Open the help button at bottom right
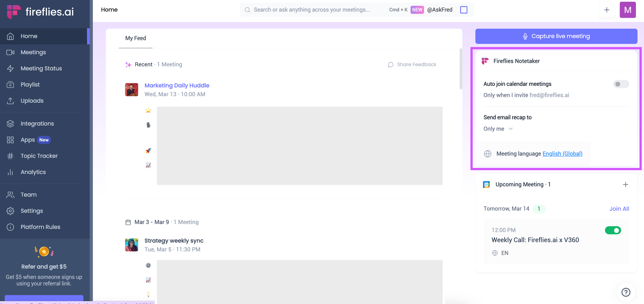Screen dimensions: 644x304 pos(626,292)
